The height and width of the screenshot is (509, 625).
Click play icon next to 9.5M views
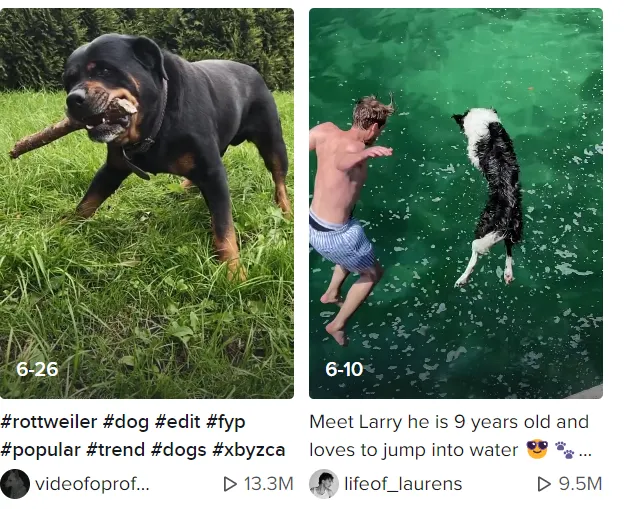[544, 484]
